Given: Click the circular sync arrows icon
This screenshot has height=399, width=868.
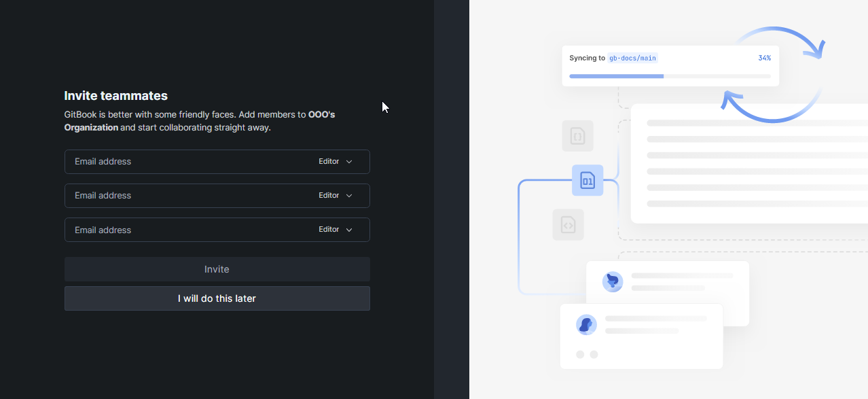Looking at the screenshot, I should [x=773, y=75].
